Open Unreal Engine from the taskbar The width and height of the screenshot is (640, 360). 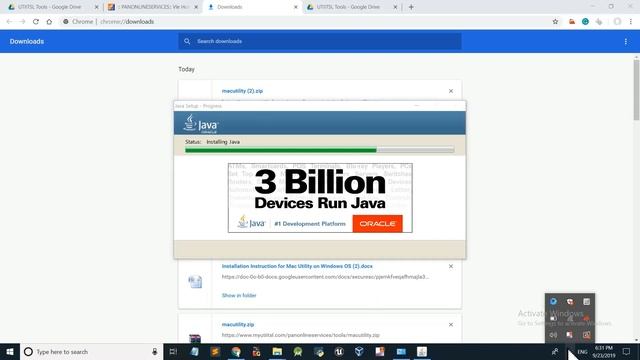click(339, 352)
